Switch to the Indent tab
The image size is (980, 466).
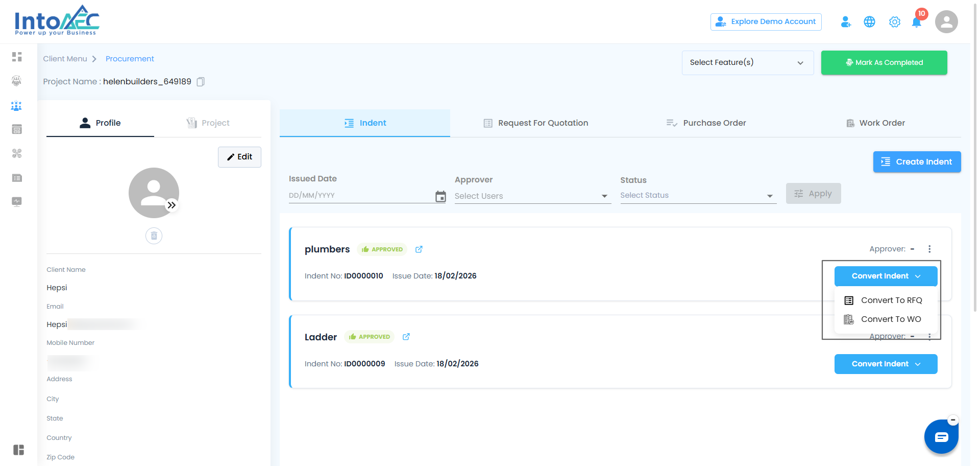point(365,123)
